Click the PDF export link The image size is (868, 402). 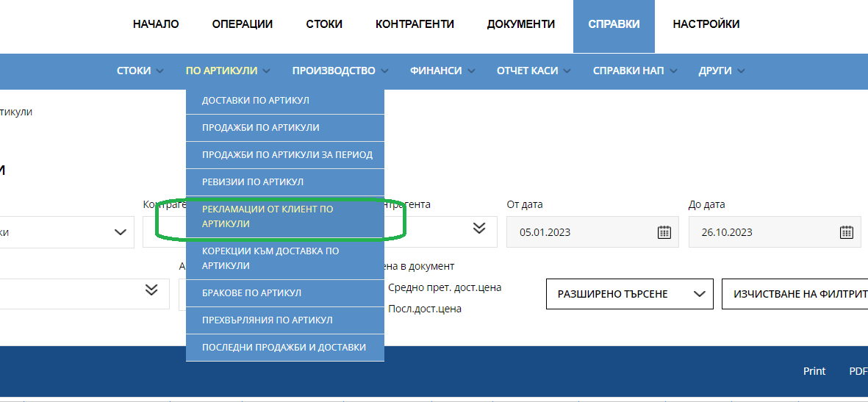coord(858,371)
